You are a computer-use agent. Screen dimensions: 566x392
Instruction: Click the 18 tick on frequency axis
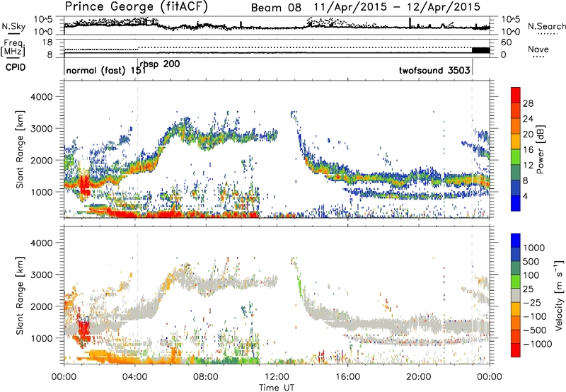pyautogui.click(x=47, y=42)
